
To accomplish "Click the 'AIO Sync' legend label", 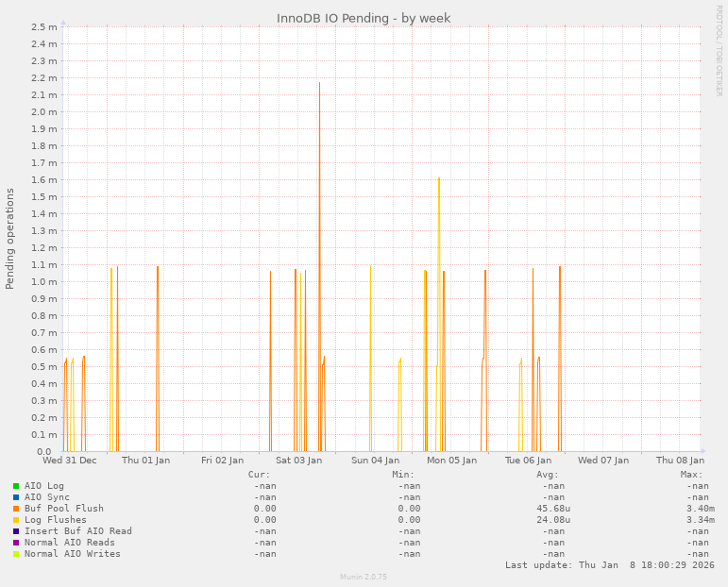I will (x=47, y=497).
